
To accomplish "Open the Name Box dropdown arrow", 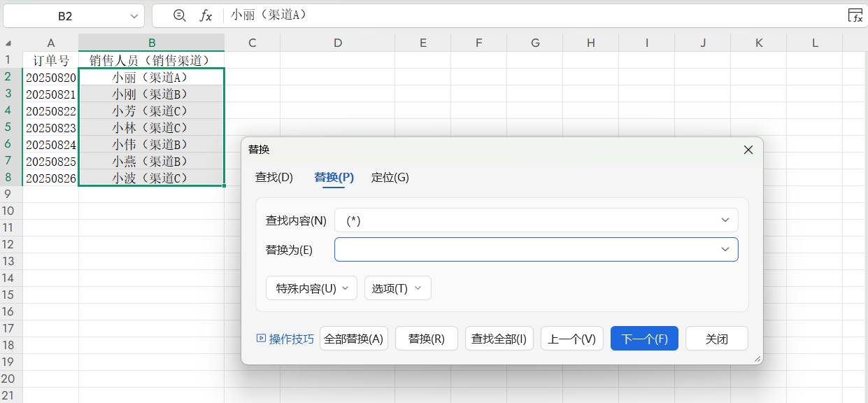I will 134,15.
